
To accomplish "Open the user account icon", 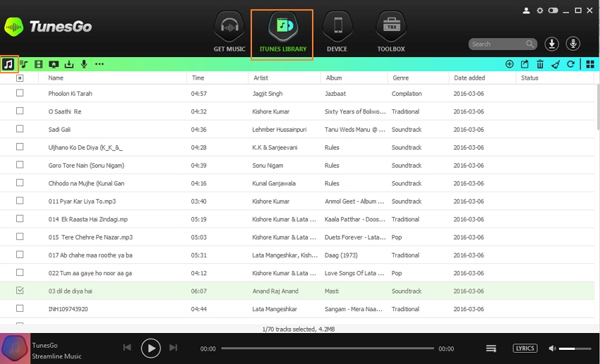I will [x=526, y=11].
